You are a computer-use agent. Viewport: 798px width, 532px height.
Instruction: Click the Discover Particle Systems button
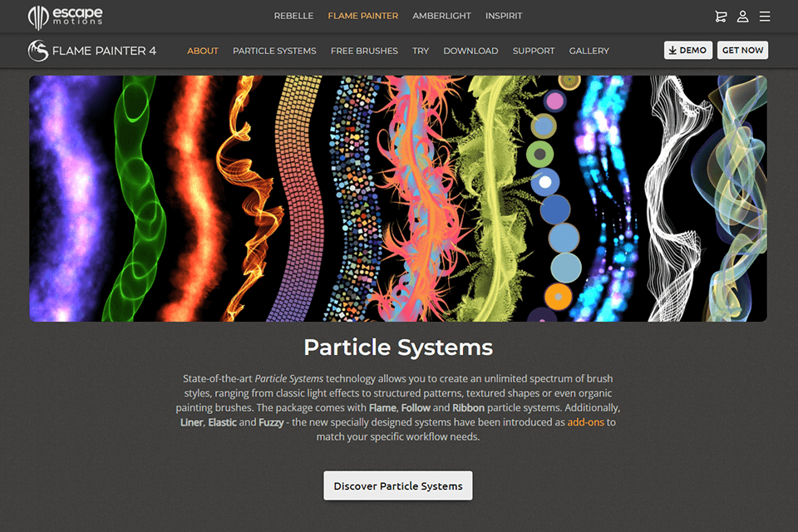click(x=398, y=485)
